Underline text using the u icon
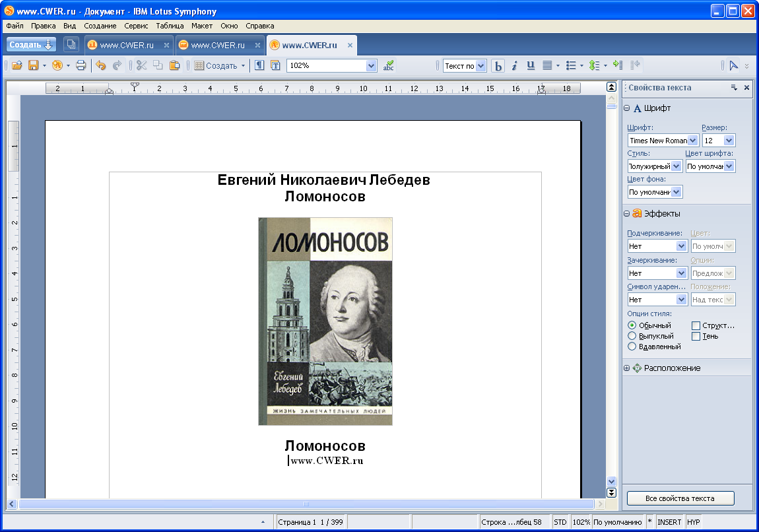 point(530,65)
